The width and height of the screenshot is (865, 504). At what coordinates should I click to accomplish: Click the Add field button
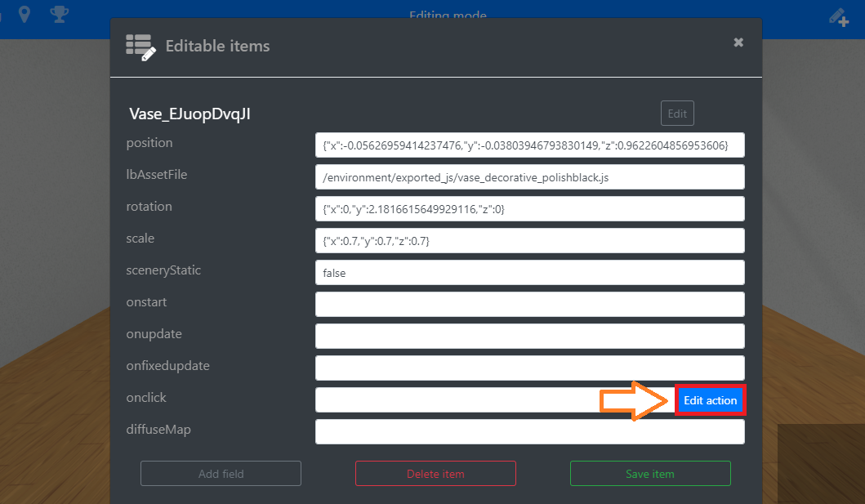221,474
